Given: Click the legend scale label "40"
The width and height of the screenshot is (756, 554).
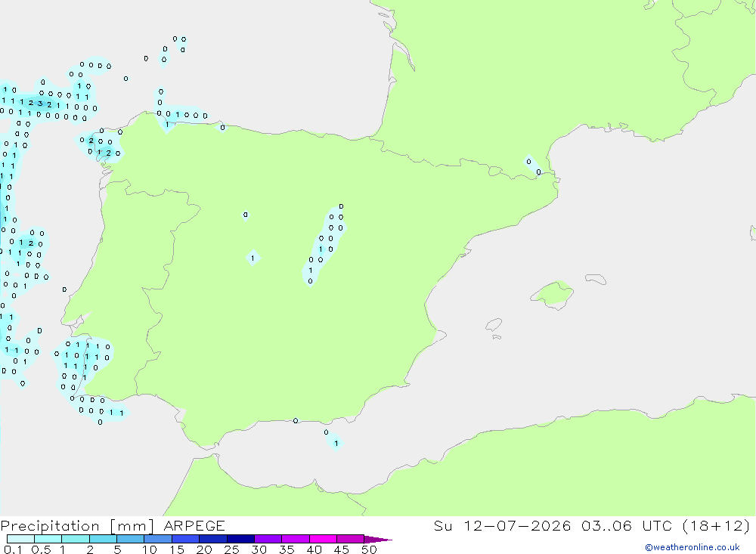Looking at the screenshot, I should tap(314, 549).
